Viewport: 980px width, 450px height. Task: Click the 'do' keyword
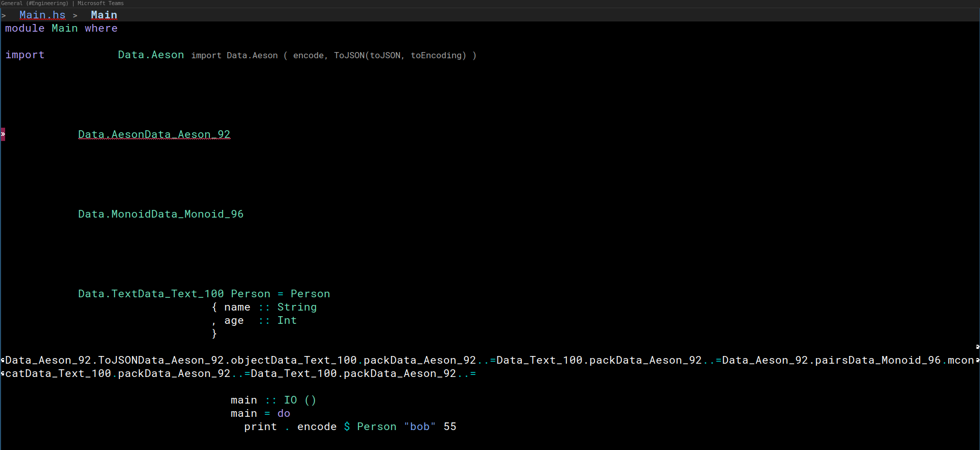284,414
